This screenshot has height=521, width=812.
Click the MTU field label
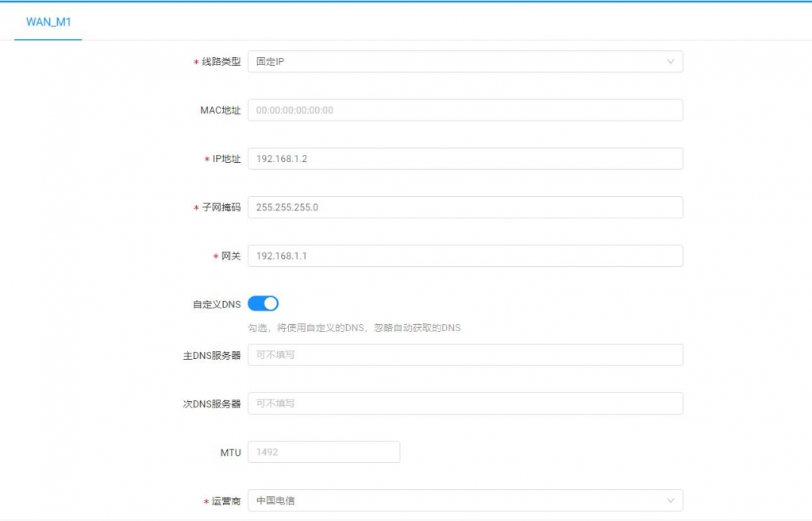point(230,453)
